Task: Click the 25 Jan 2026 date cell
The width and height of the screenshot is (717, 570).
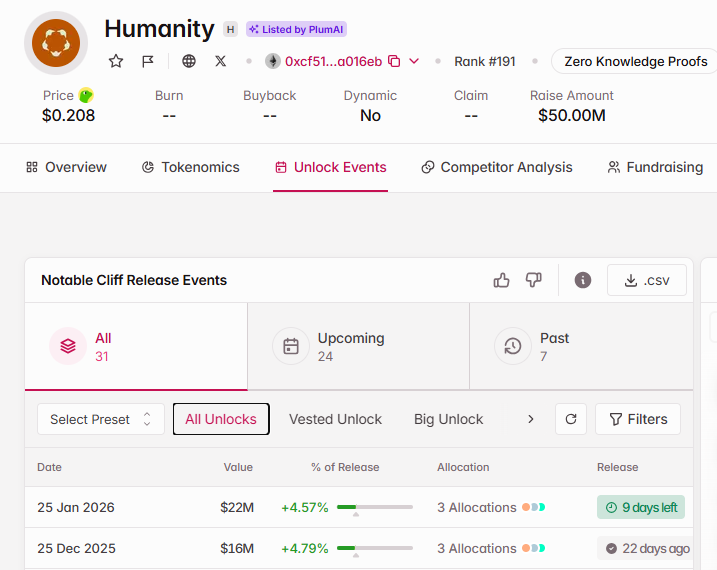Action: 76,507
